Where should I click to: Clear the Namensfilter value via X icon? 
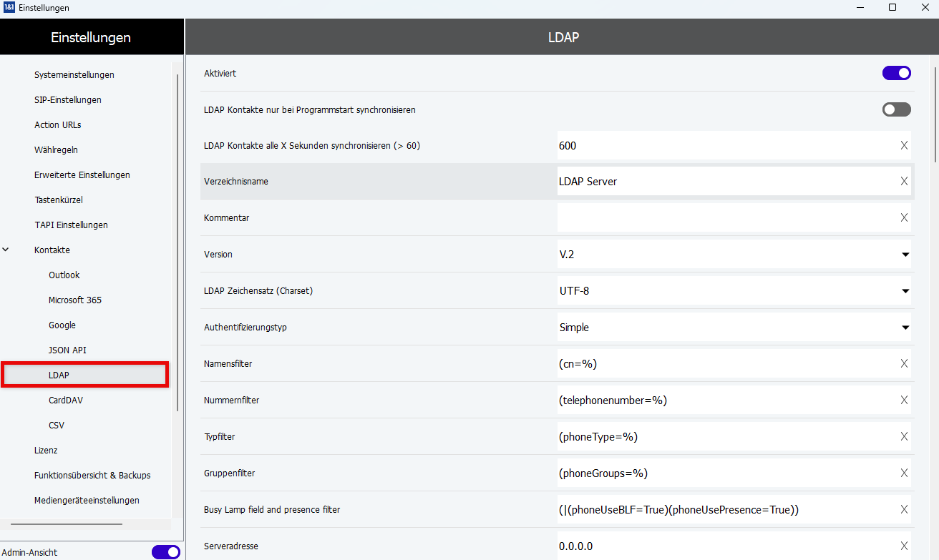click(904, 364)
